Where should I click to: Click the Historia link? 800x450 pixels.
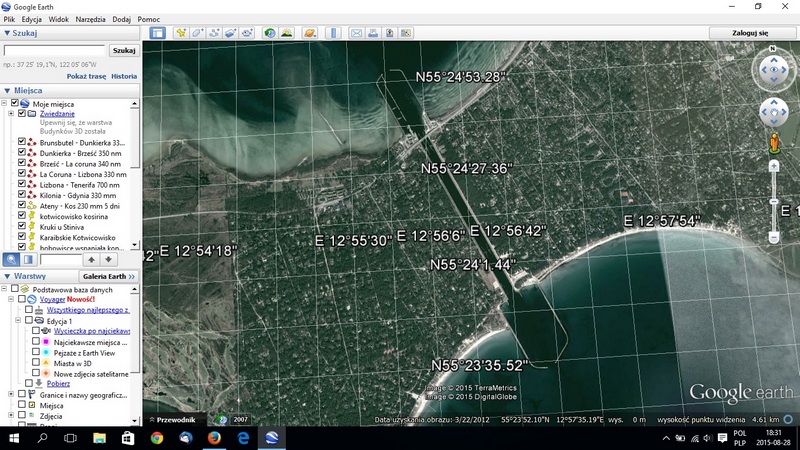click(124, 76)
